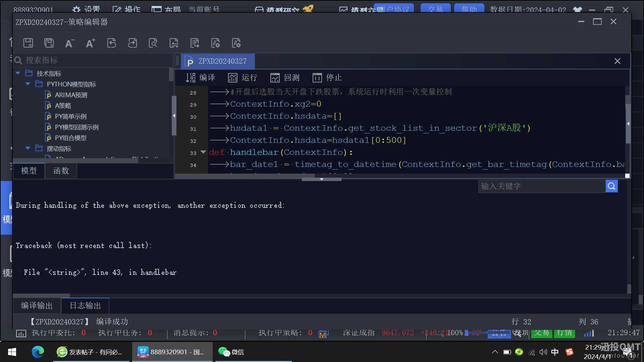This screenshot has width=644, height=362.
Task: Select PY模型回测示例 in the tree
Action: [x=76, y=127]
